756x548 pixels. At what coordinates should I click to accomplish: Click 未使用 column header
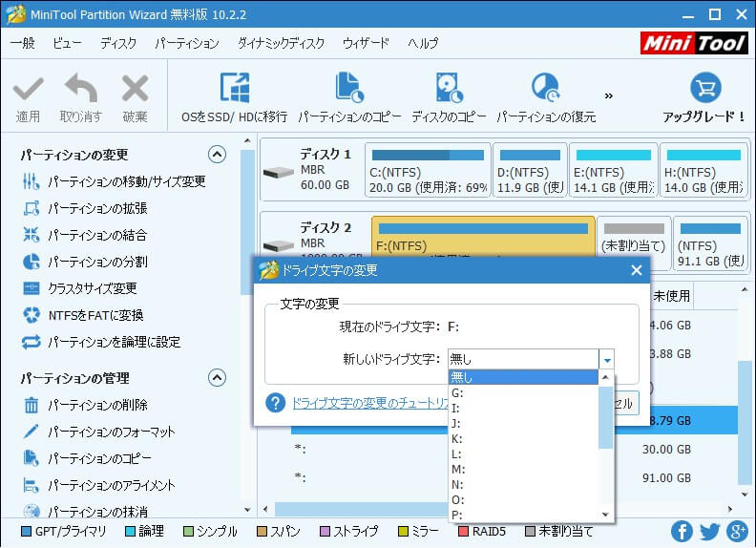click(671, 296)
